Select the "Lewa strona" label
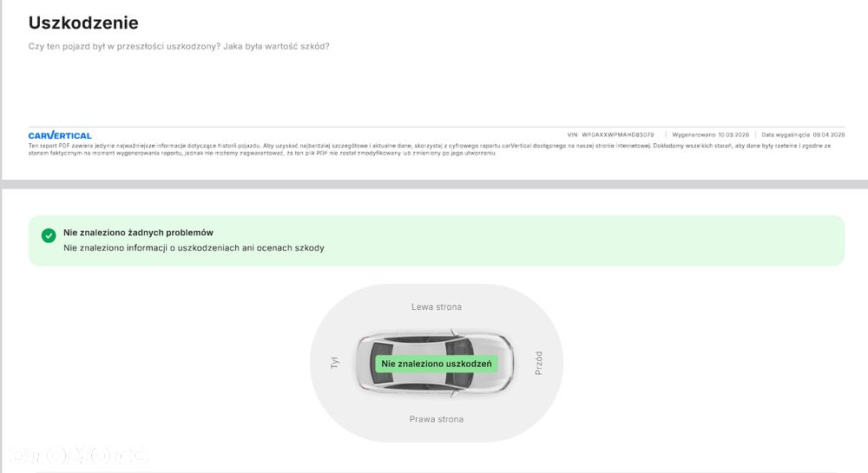Viewport: 868px width, 473px height. tap(437, 306)
